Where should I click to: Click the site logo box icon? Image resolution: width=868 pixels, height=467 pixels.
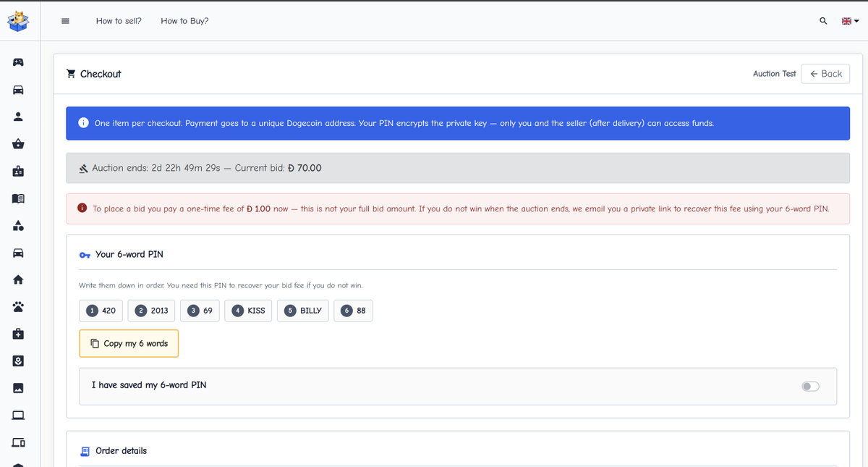(18, 20)
